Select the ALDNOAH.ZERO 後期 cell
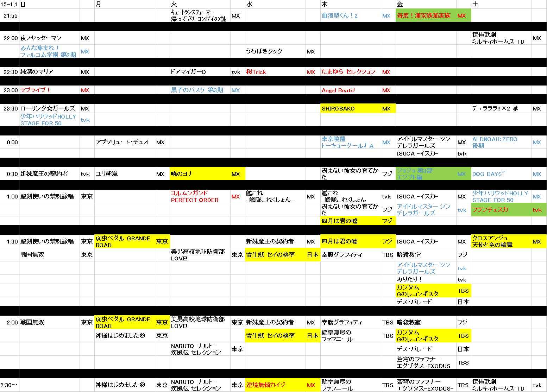The height and width of the screenshot is (392, 547). (501, 142)
